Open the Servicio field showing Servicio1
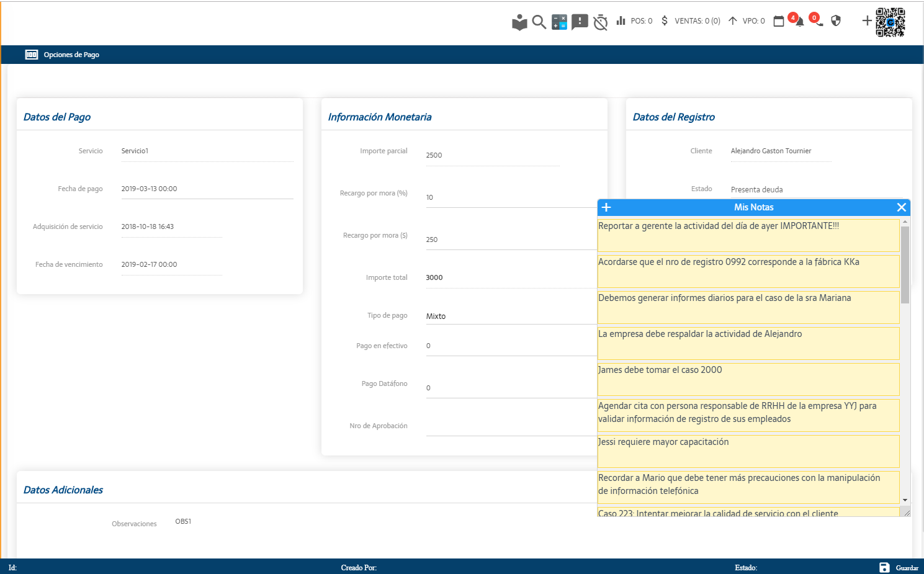This screenshot has height=574, width=924. (207, 151)
